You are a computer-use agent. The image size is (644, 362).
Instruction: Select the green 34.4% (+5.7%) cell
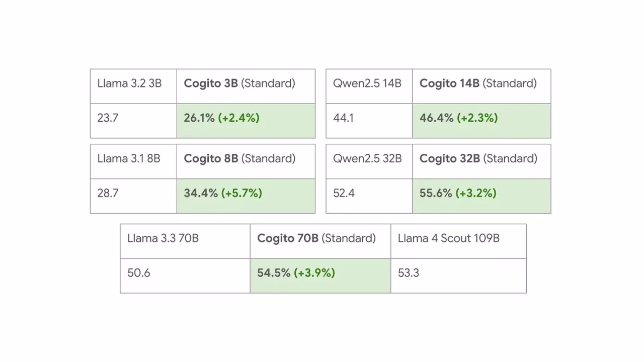pyautogui.click(x=246, y=196)
